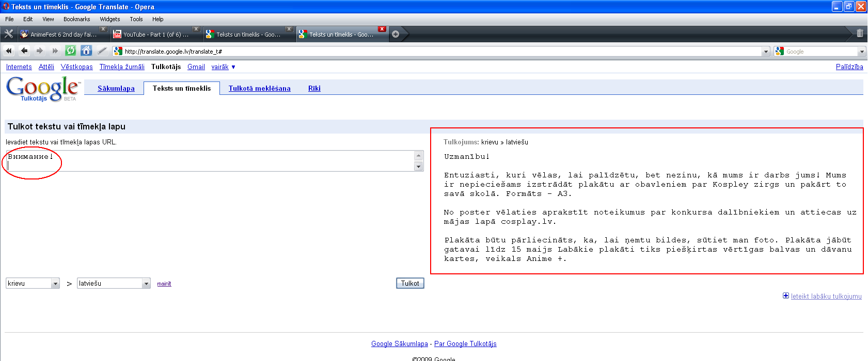Go back with the Back arrow
This screenshot has width=868, height=361.
pyautogui.click(x=24, y=51)
